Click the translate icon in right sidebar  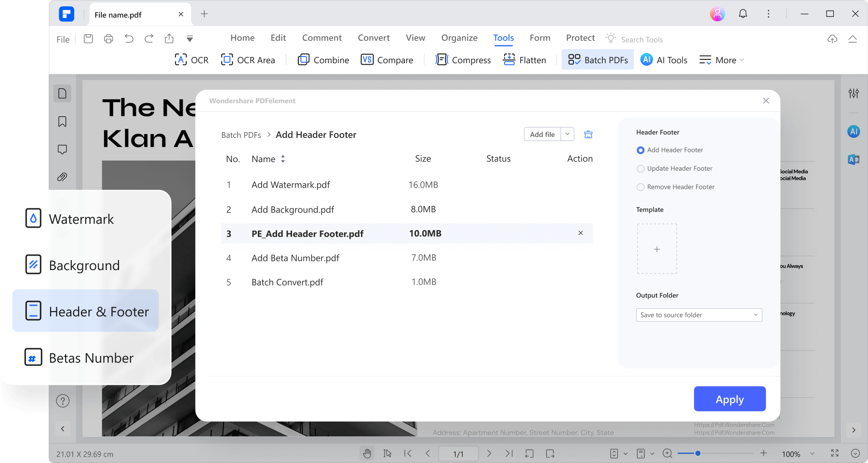854,160
